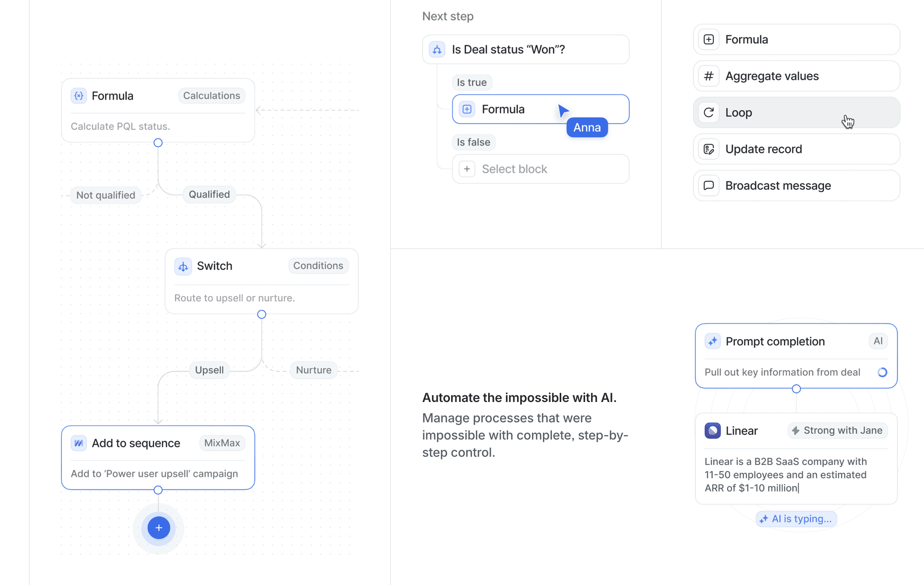Click the Update record icon
This screenshot has height=585, width=924.
[x=709, y=149]
